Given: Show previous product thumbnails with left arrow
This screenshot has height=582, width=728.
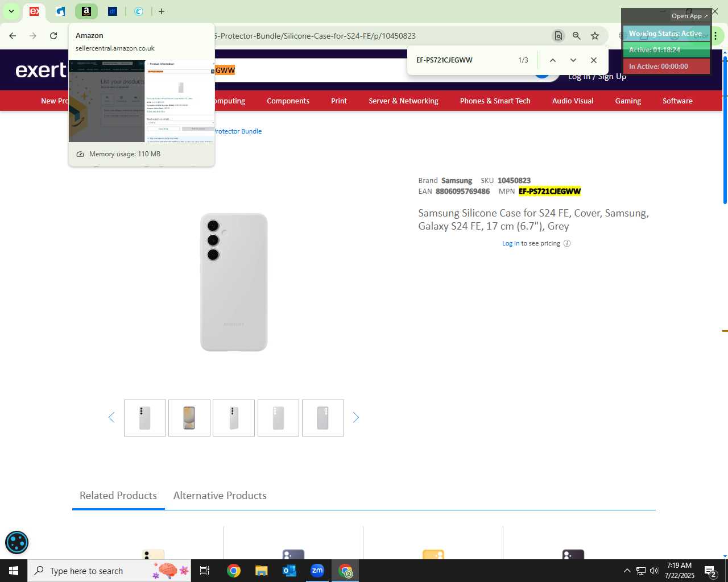Looking at the screenshot, I should tap(111, 418).
